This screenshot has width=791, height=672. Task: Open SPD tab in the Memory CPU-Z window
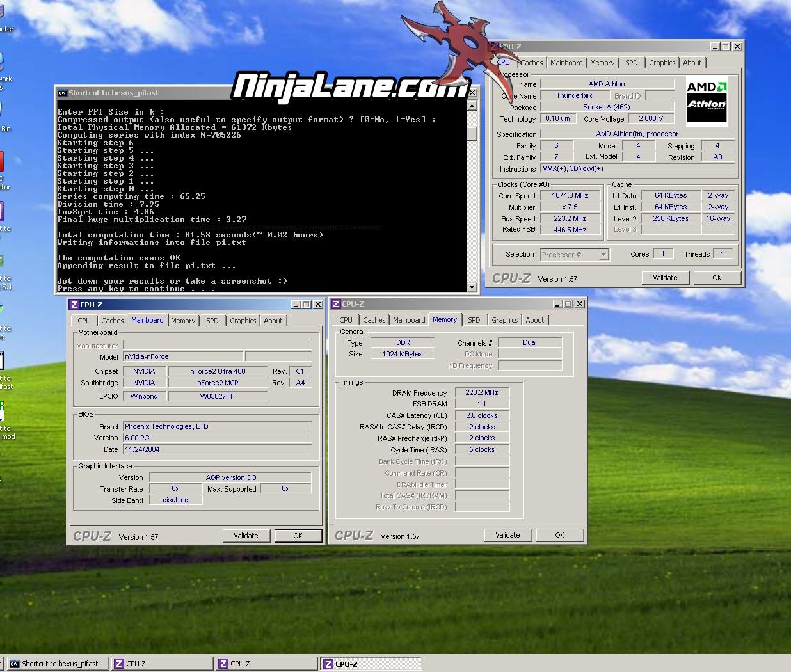point(474,320)
